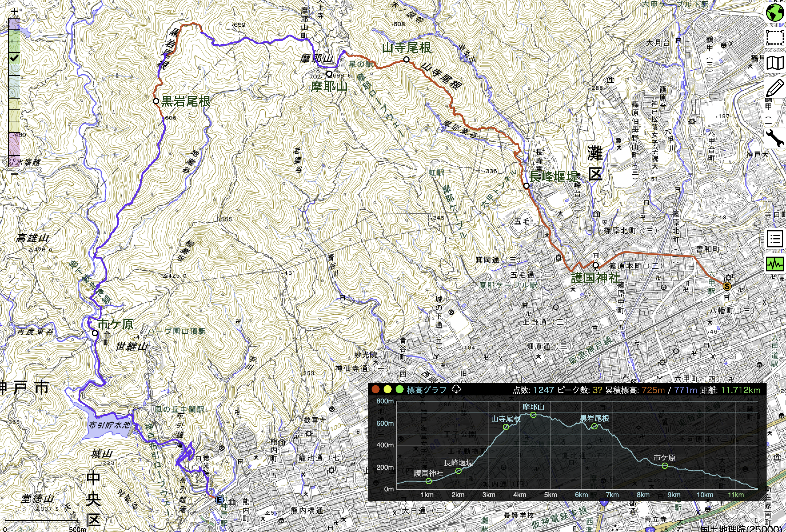The width and height of the screenshot is (786, 532).
Task: Zoom out with the minus button
Action: pos(14,174)
